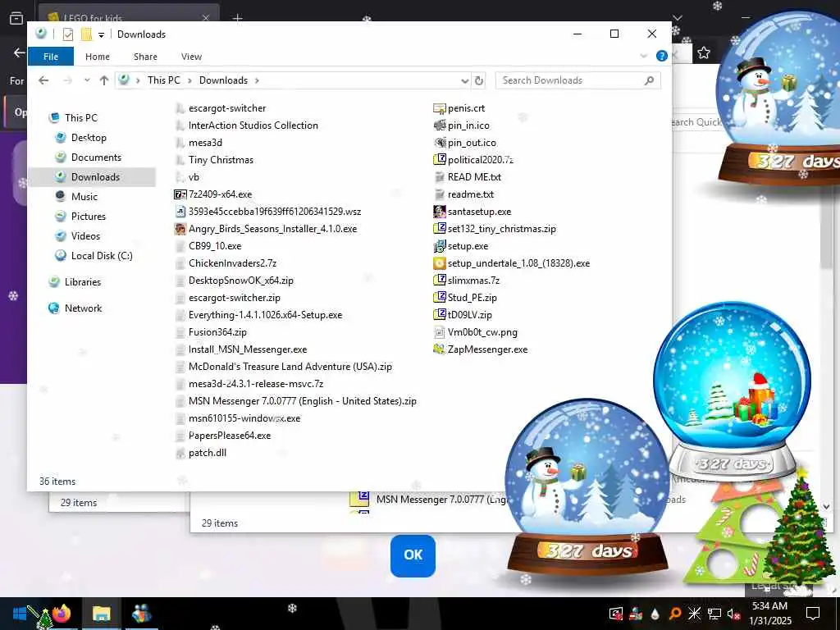The image size is (840, 630).
Task: Open Local Disk (C:) in navigation pane
Action: point(102,256)
